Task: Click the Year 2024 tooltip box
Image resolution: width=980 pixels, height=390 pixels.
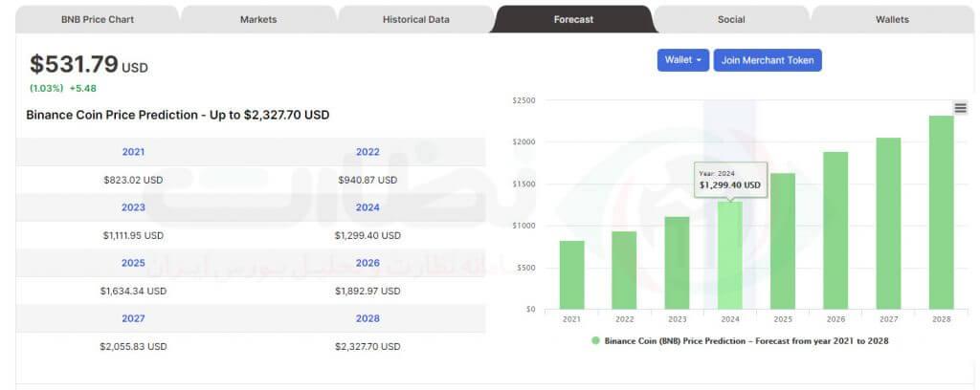Action: (730, 180)
